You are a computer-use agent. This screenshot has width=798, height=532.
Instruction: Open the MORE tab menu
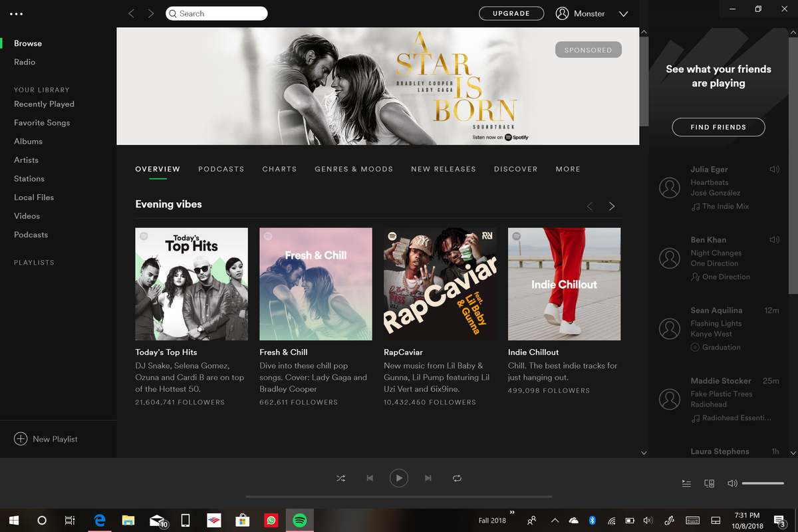[x=569, y=169]
